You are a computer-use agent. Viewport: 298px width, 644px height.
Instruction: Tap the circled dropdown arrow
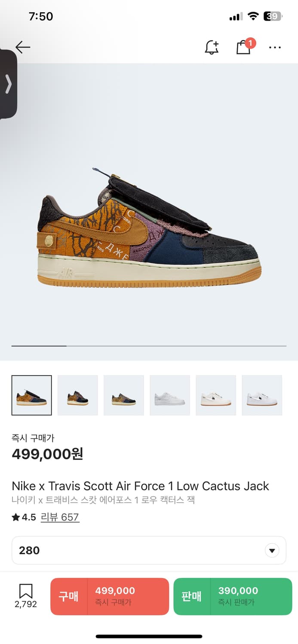tap(272, 551)
